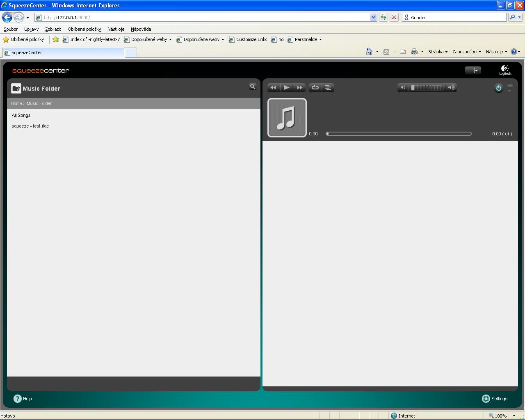Click the search magnifier in Music Folder panel
The width and height of the screenshot is (525, 420).
[253, 87]
